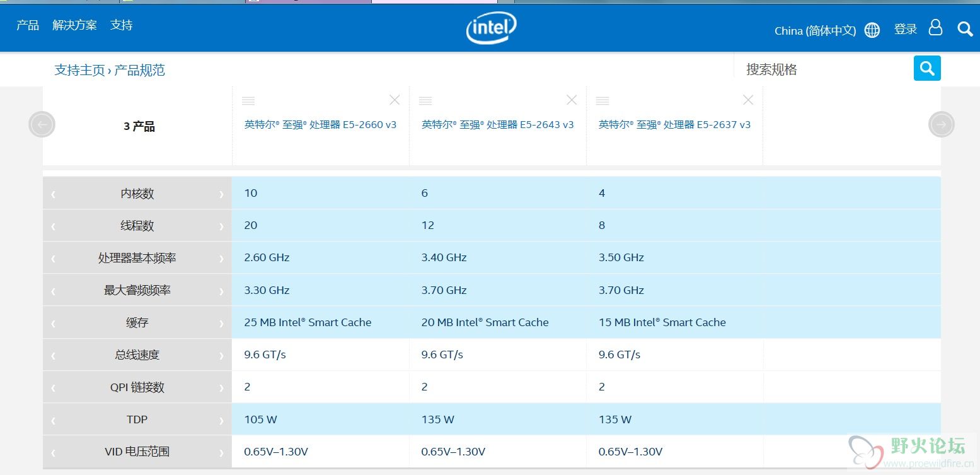
Task: Change region via China (简体中文) link
Action: 815,30
